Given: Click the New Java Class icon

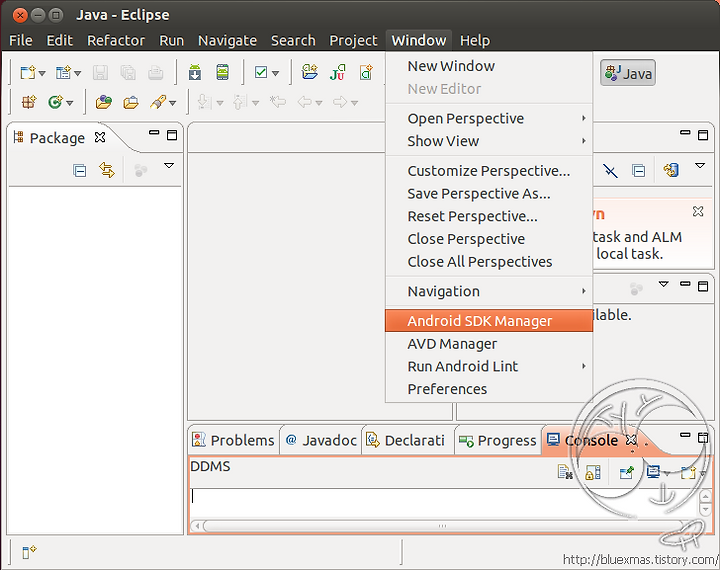Looking at the screenshot, I should (55, 102).
